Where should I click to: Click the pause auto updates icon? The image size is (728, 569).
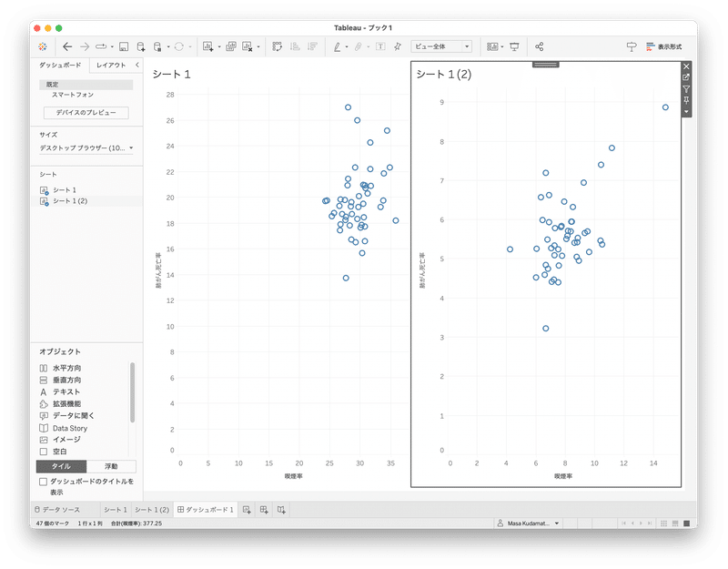pyautogui.click(x=157, y=46)
